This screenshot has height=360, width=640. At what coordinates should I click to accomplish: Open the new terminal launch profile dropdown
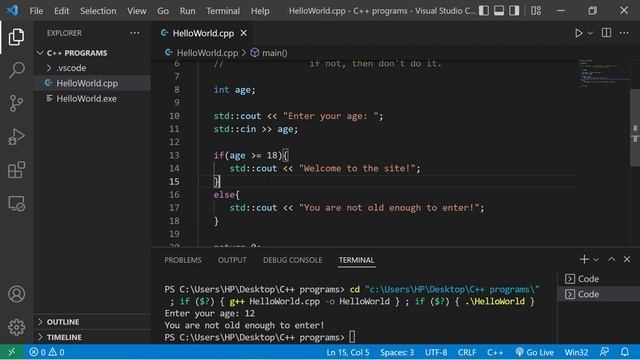pyautogui.click(x=596, y=260)
